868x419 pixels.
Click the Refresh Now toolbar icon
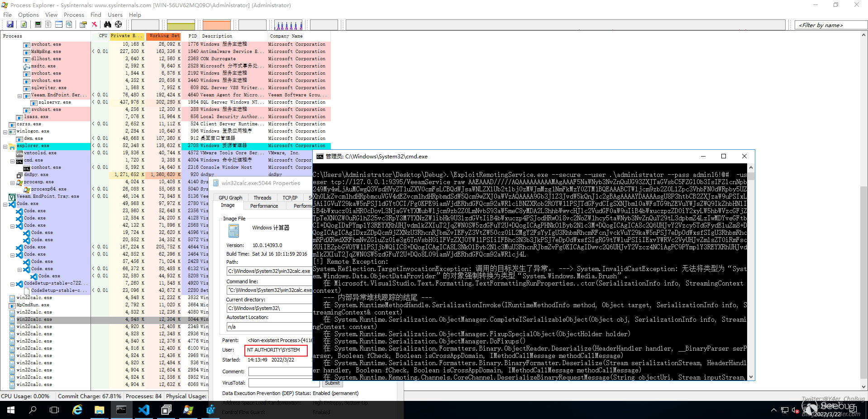(24, 24)
